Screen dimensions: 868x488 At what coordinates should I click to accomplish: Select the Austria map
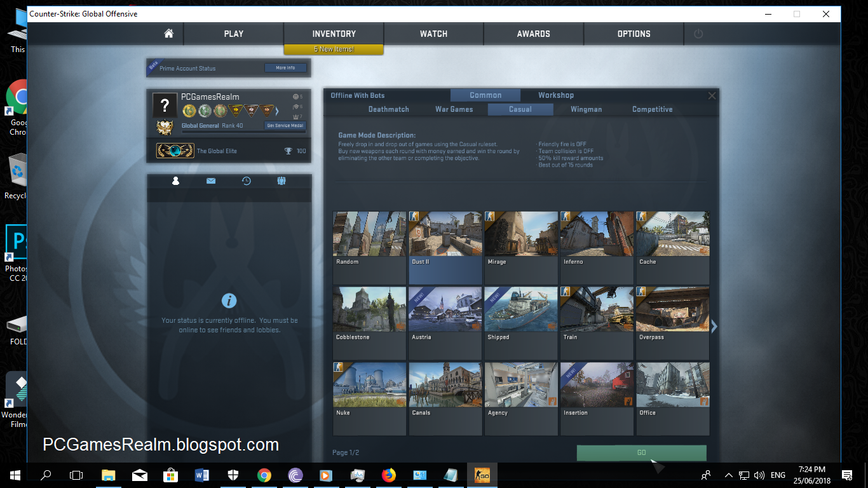tap(445, 323)
